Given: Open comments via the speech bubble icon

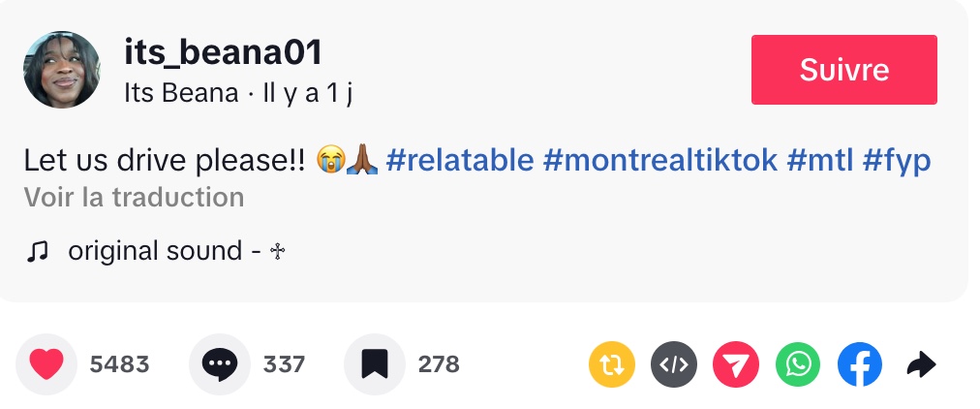Looking at the screenshot, I should pyautogui.click(x=220, y=364).
